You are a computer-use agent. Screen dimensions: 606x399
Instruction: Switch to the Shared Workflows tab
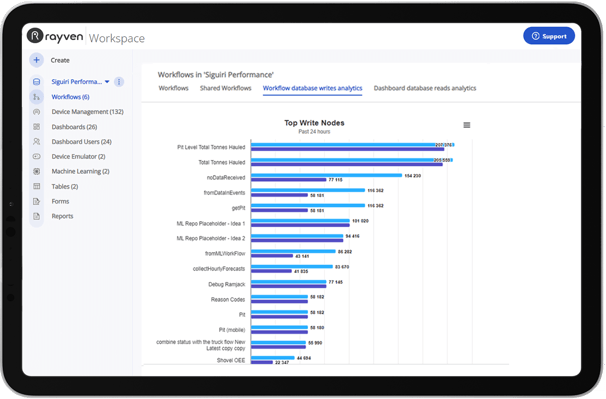point(226,88)
